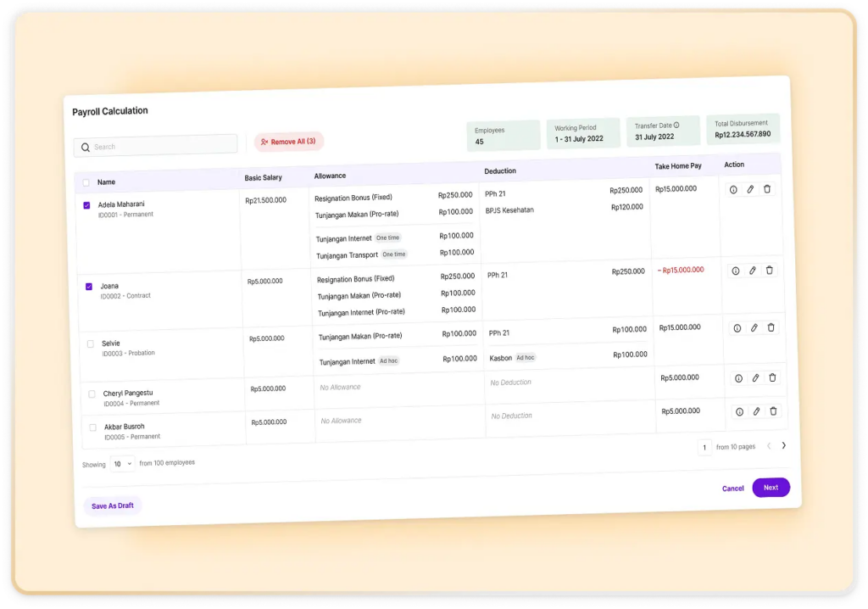The height and width of the screenshot is (609, 868).
Task: Go to previous page with left chevron
Action: (x=769, y=445)
